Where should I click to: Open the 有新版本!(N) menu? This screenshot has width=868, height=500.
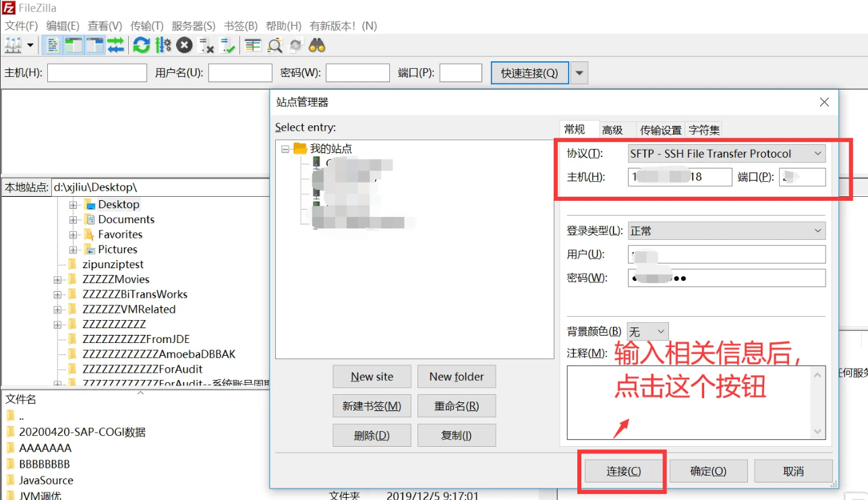(x=343, y=26)
